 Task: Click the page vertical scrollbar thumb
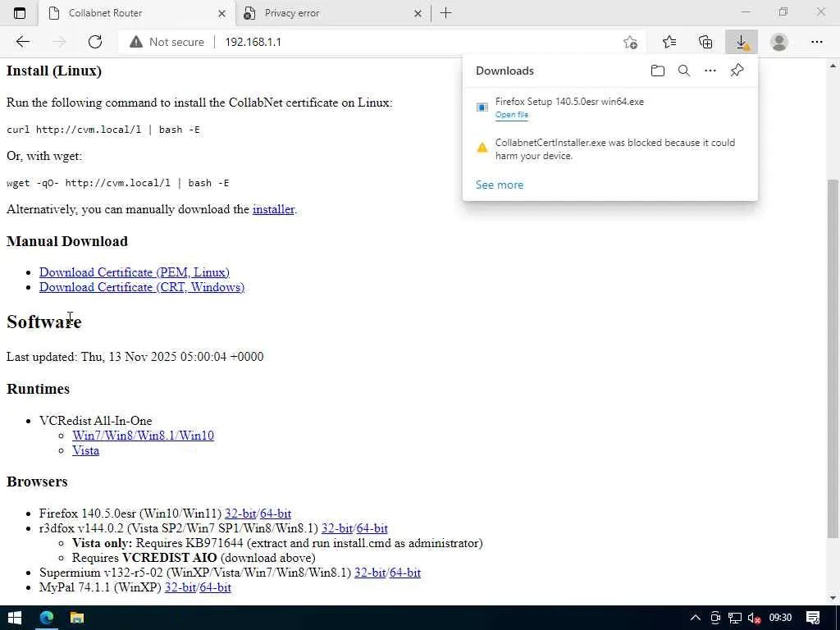tap(833, 359)
